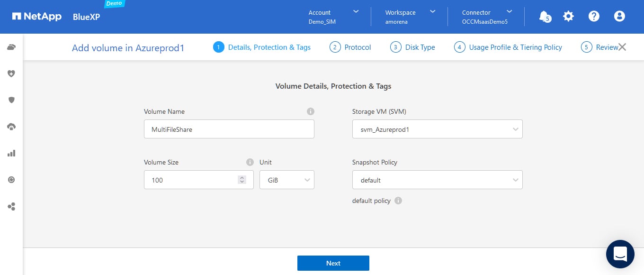Select the health heart-shield sidebar icon

(11, 73)
